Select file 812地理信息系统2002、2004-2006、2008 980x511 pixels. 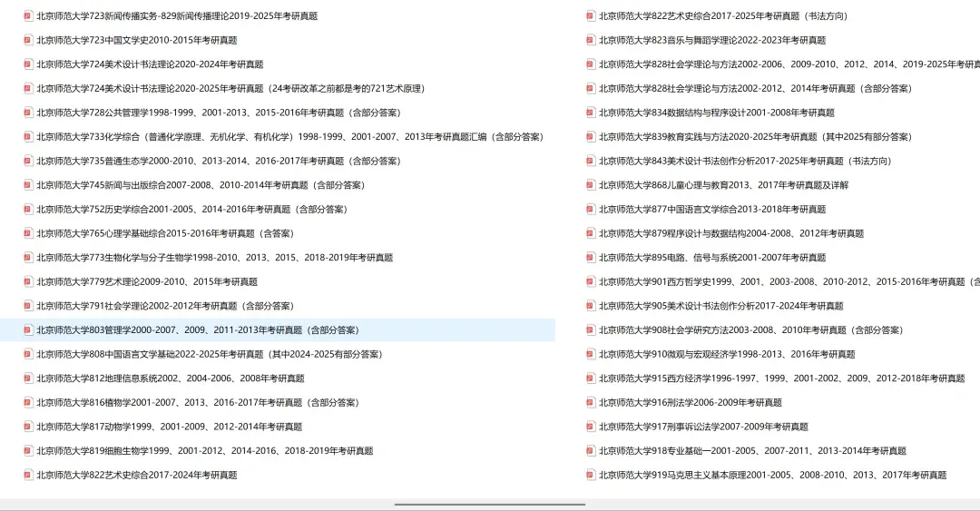pyautogui.click(x=170, y=378)
